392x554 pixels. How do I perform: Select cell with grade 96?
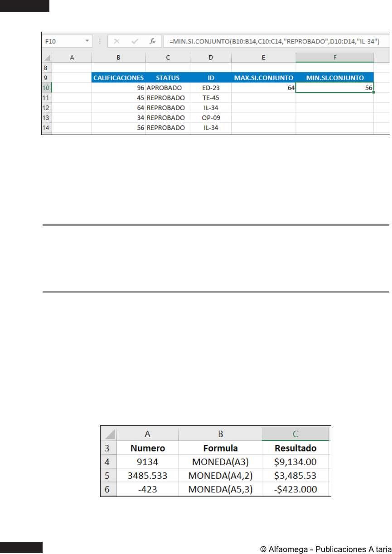(118, 88)
